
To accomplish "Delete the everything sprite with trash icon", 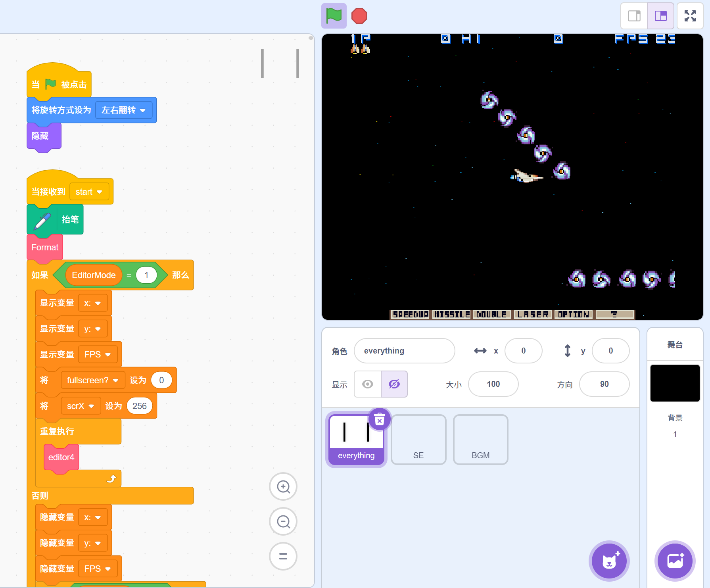I will point(380,419).
